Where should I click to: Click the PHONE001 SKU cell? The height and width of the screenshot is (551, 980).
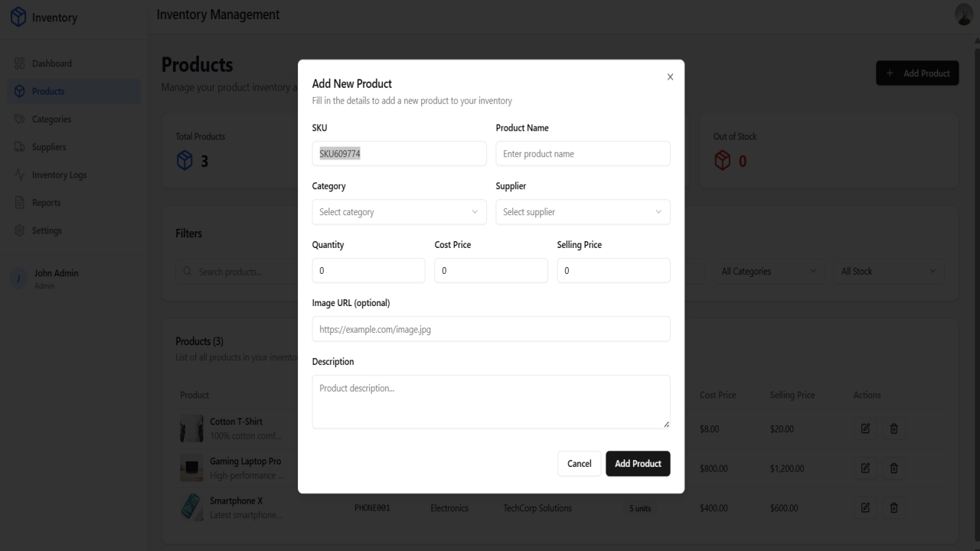click(372, 508)
